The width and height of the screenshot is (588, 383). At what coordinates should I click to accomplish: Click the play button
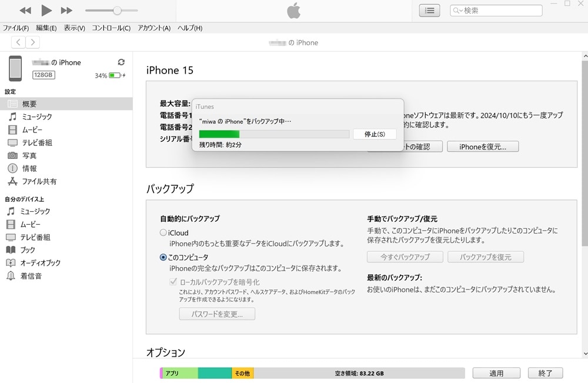coord(46,10)
